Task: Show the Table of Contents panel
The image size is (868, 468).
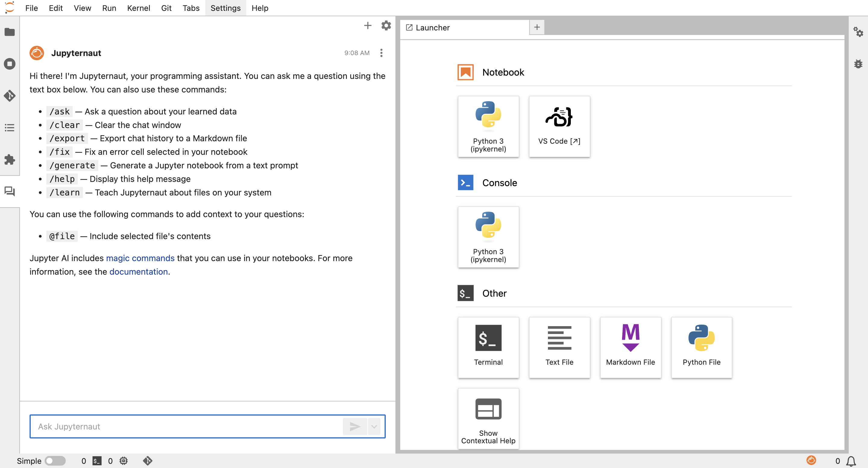Action: pos(9,128)
